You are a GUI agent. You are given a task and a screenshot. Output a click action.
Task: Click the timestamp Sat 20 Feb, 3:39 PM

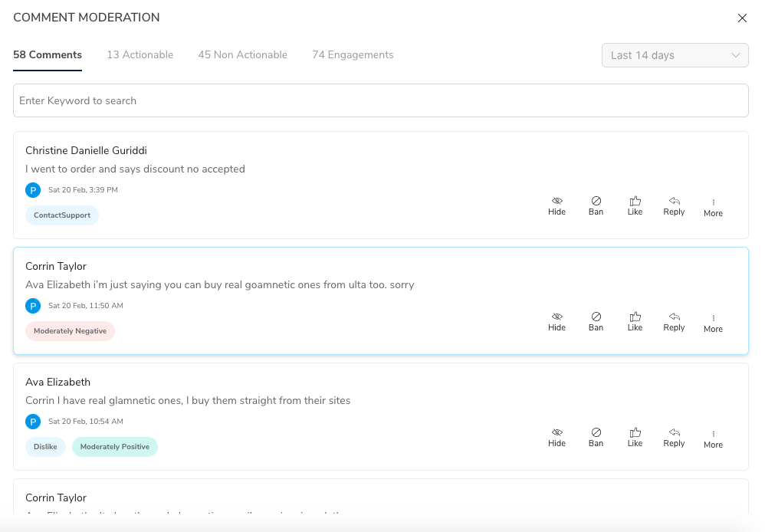point(83,190)
